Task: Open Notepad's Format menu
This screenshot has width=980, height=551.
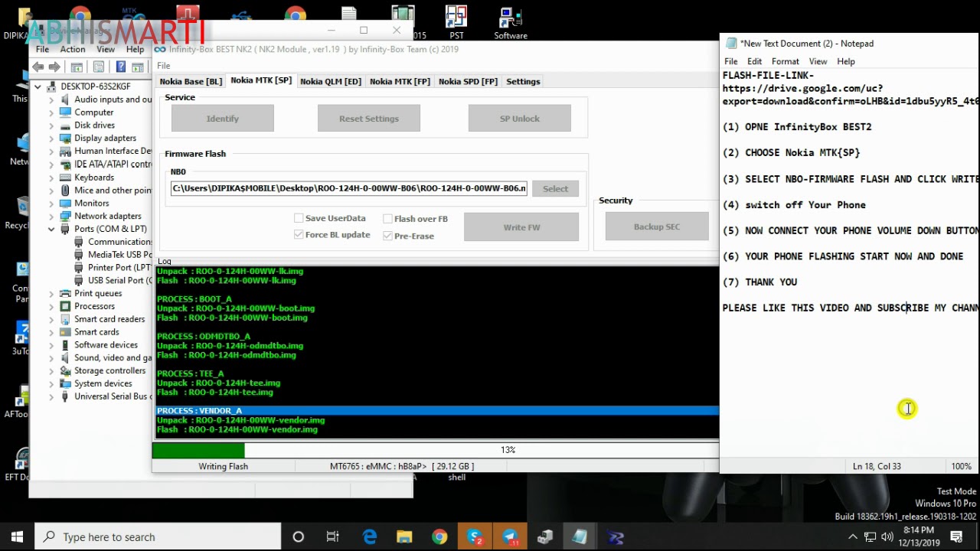Action: 785,61
